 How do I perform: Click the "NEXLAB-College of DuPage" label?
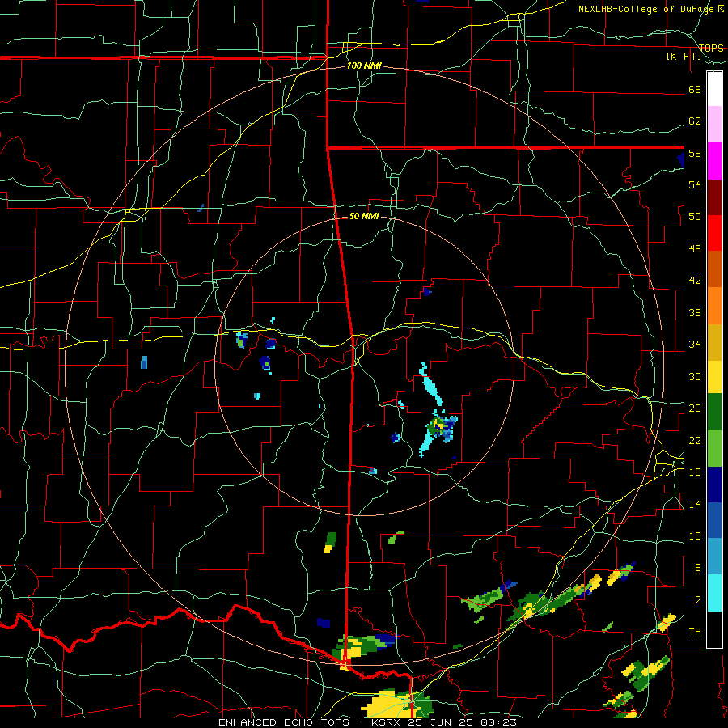(x=646, y=9)
